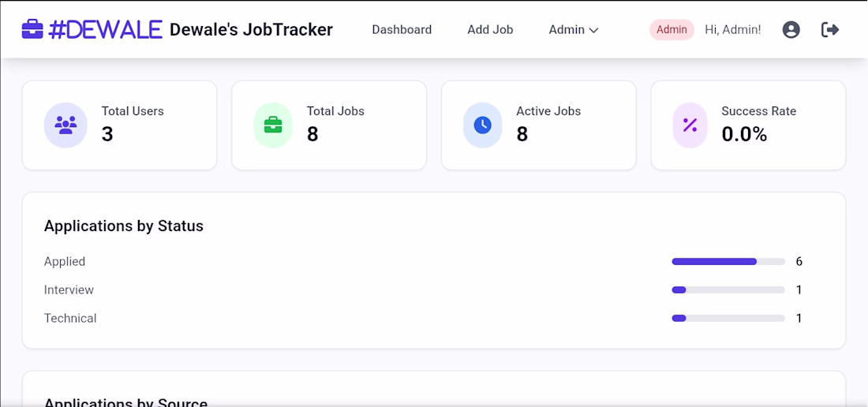Click the Interview count 1
The width and height of the screenshot is (868, 407).
click(x=799, y=289)
